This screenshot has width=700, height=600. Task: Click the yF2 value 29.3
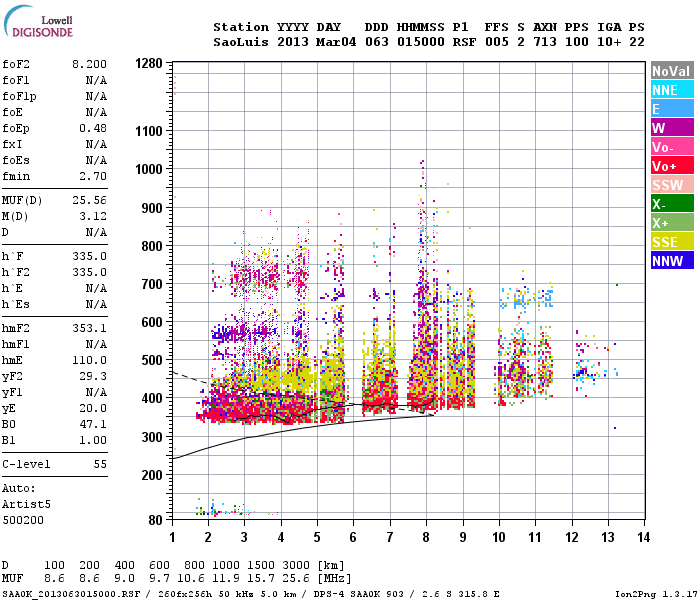coord(93,377)
